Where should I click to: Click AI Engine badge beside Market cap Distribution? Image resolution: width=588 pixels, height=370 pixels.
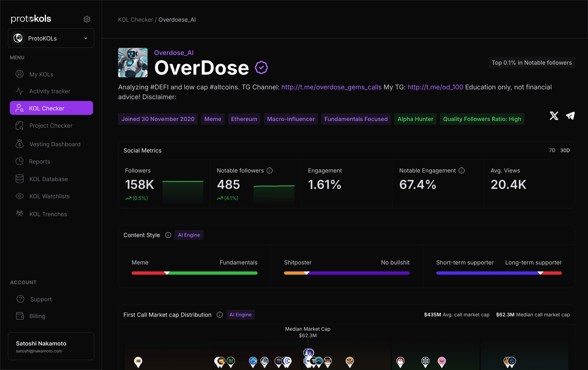(241, 315)
